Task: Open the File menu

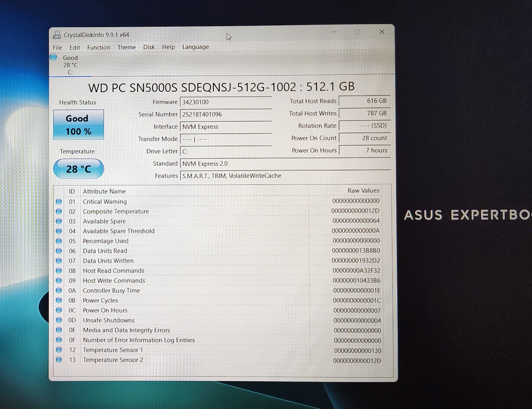Action: coord(57,48)
